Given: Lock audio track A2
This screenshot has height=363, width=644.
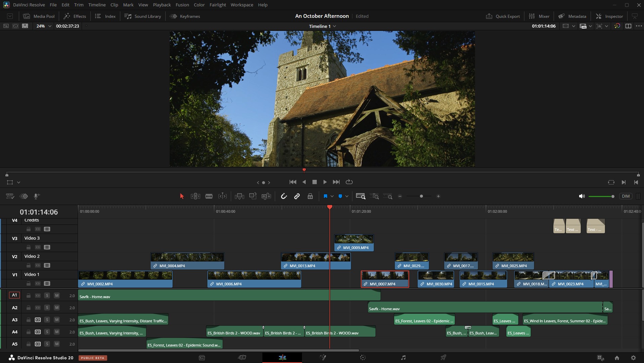Looking at the screenshot, I should 29,308.
